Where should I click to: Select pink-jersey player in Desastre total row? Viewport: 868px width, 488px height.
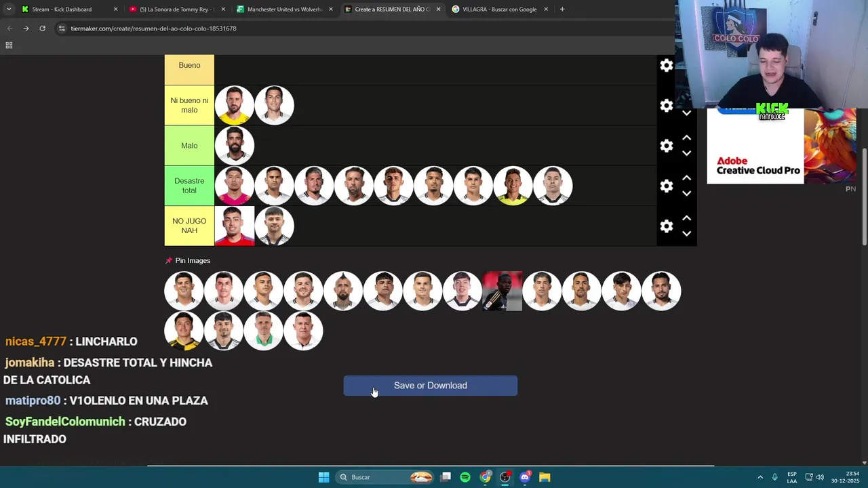[x=235, y=186]
